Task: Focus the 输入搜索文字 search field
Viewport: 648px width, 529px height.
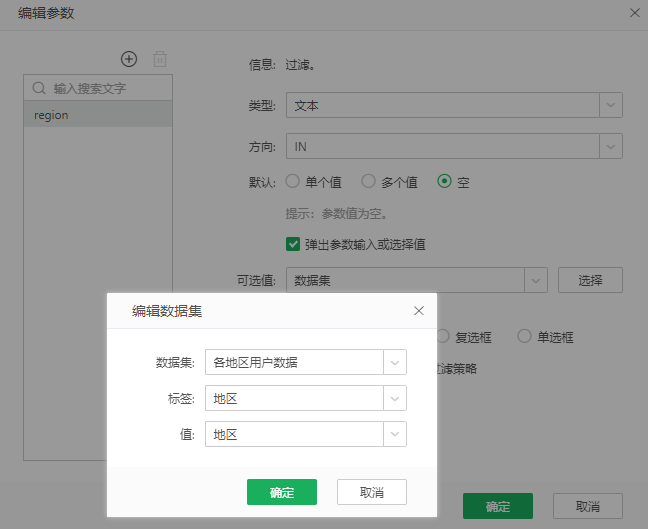Action: pyautogui.click(x=98, y=88)
